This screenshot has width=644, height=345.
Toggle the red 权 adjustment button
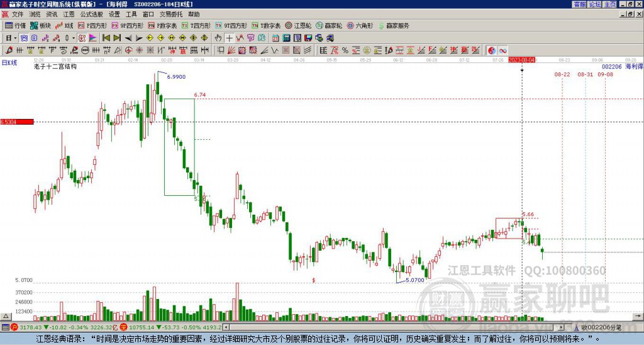pos(82,38)
